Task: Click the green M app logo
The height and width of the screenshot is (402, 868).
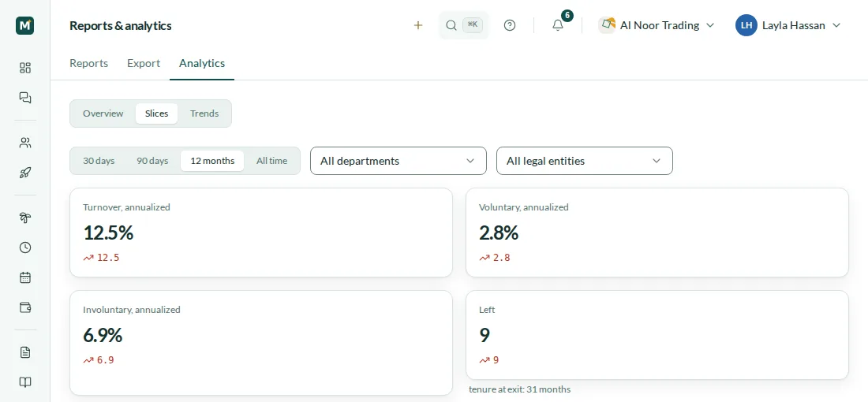Action: (25, 25)
